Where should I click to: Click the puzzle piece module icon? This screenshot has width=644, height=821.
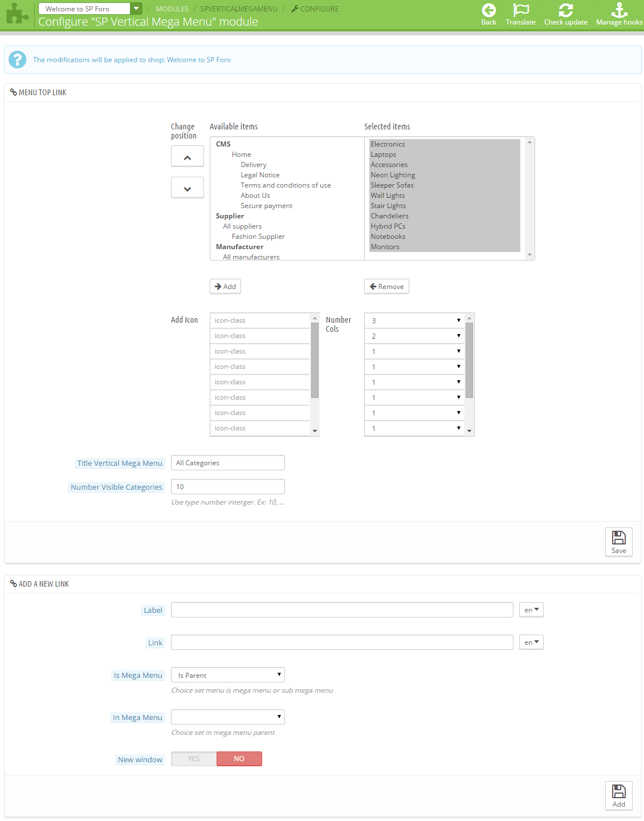(x=17, y=14)
